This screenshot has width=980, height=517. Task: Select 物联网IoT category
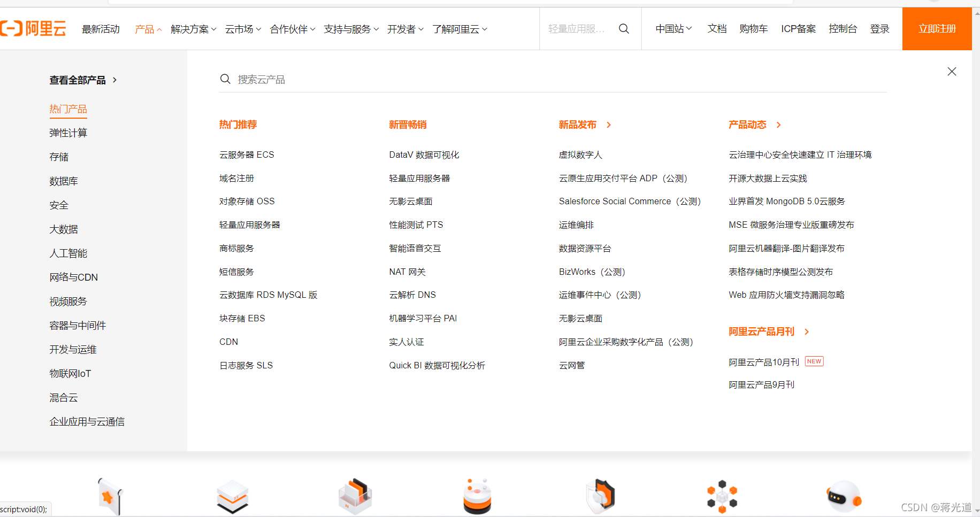click(x=70, y=374)
